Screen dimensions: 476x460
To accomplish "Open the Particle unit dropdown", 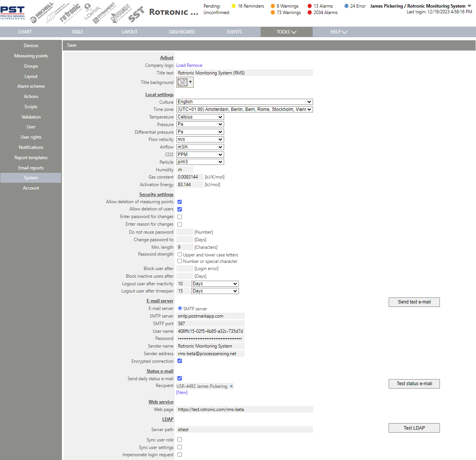I will (x=200, y=162).
